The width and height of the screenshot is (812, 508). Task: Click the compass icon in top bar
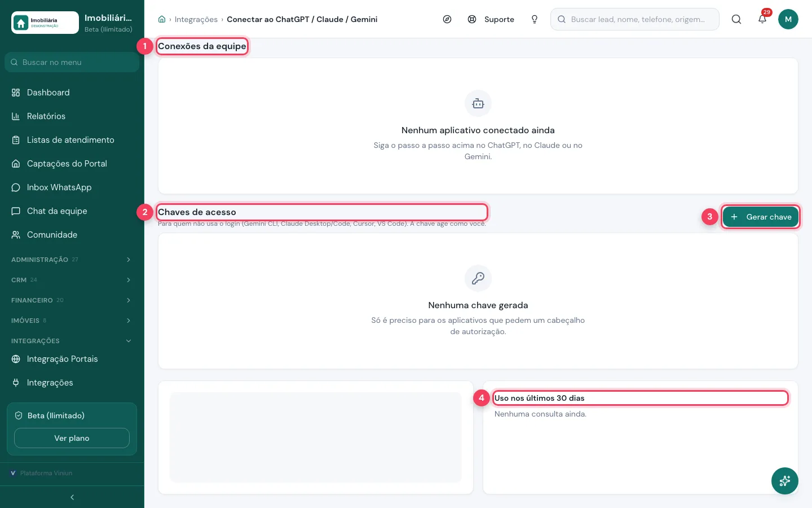point(447,19)
